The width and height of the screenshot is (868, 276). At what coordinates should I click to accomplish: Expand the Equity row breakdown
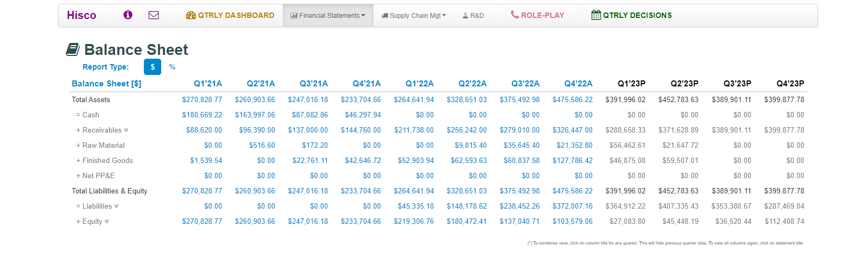tap(107, 221)
